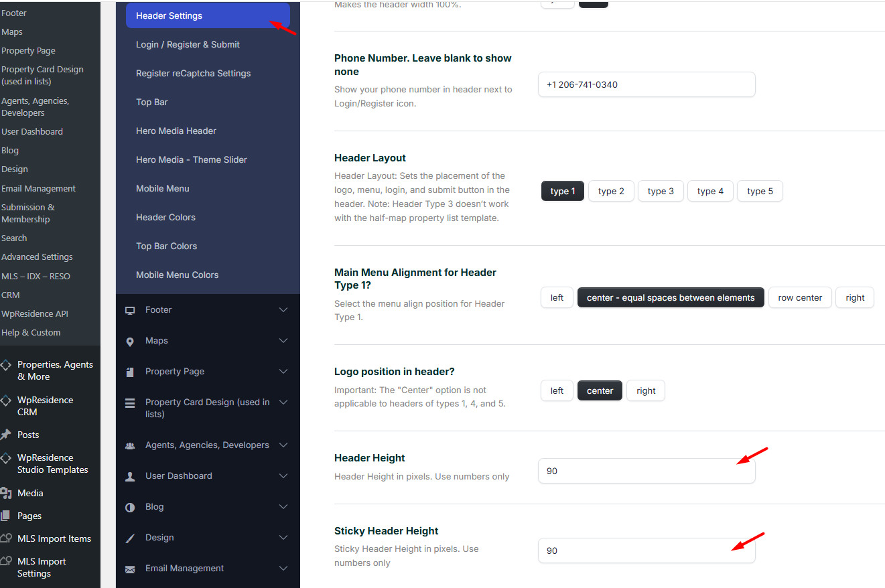
Task: Set logo position to right
Action: click(x=646, y=391)
